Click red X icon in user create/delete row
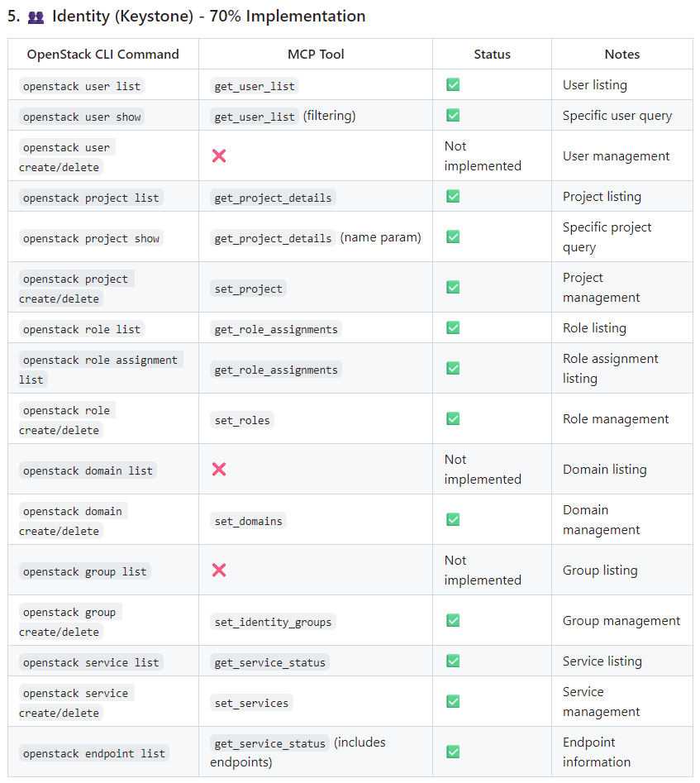Screen dimensions: 700x783 pyautogui.click(x=219, y=155)
